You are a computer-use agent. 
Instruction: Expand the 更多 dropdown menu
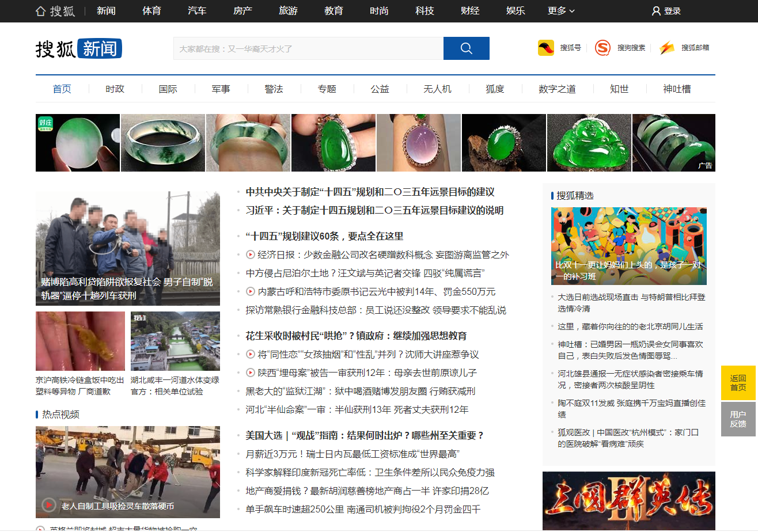click(x=560, y=11)
